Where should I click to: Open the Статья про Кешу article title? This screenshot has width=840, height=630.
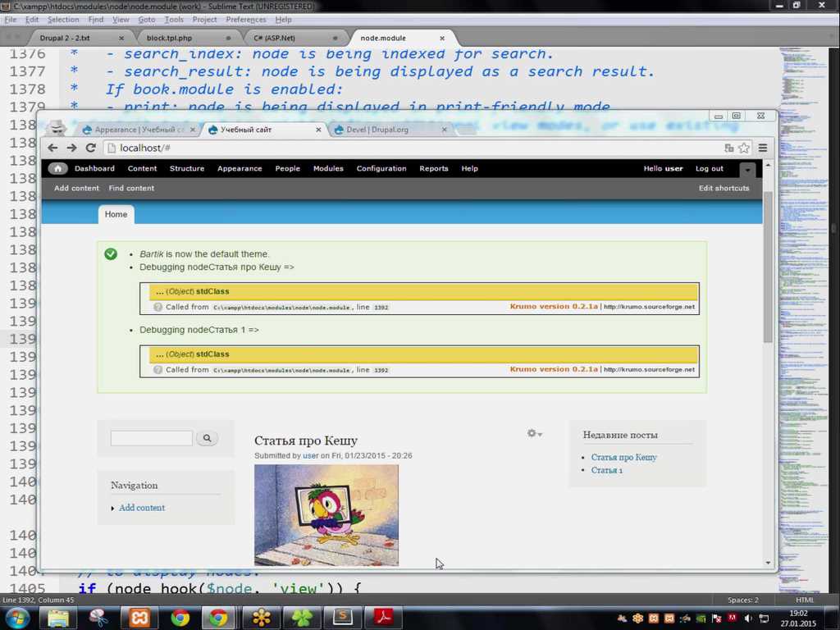pyautogui.click(x=306, y=441)
